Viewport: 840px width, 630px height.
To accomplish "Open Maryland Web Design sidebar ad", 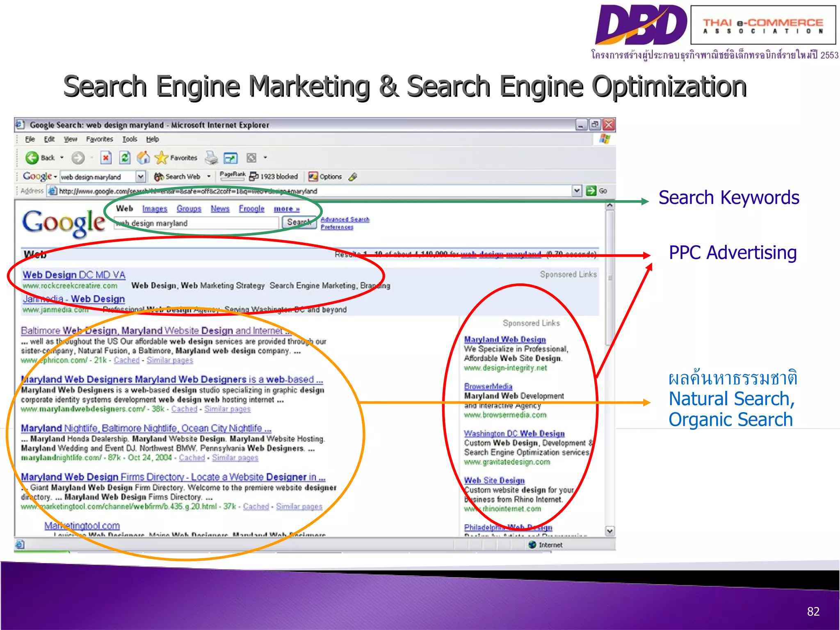I will (505, 339).
